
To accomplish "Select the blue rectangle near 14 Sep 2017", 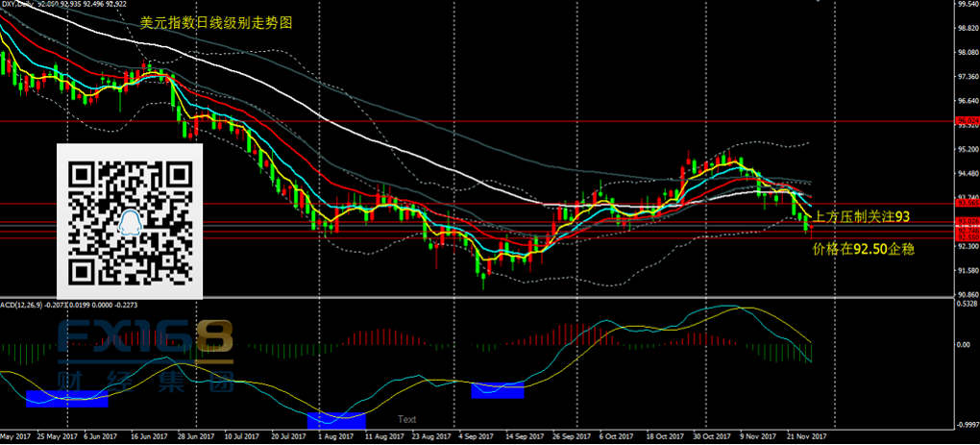I will [498, 389].
